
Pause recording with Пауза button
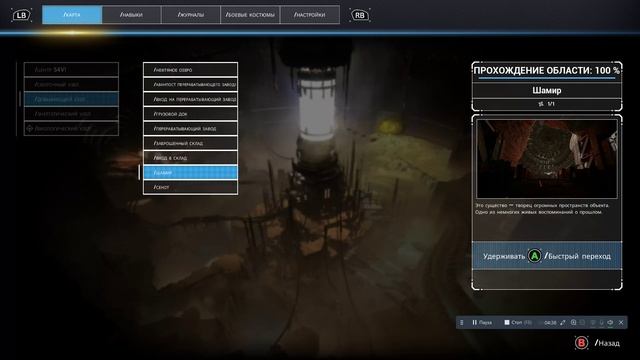pyautogui.click(x=482, y=322)
